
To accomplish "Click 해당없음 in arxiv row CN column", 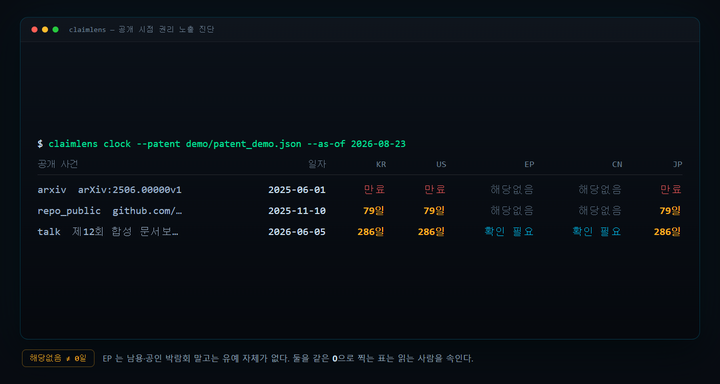I will point(600,189).
